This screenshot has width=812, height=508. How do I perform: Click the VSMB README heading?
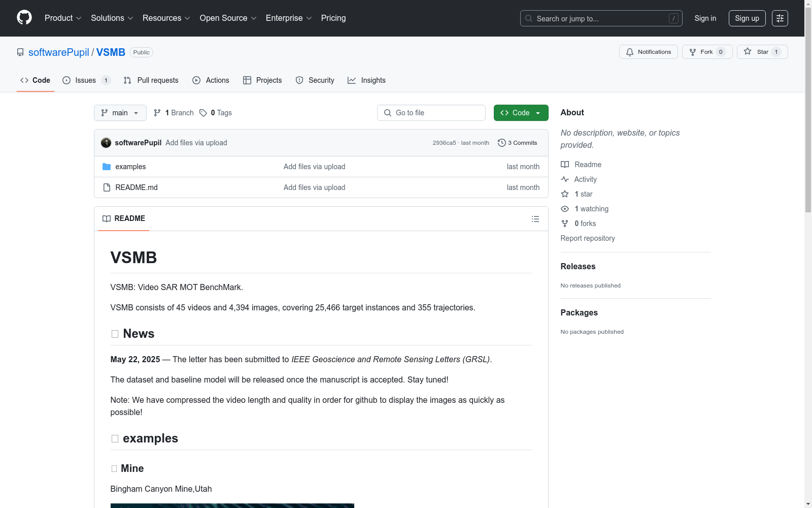click(x=133, y=258)
